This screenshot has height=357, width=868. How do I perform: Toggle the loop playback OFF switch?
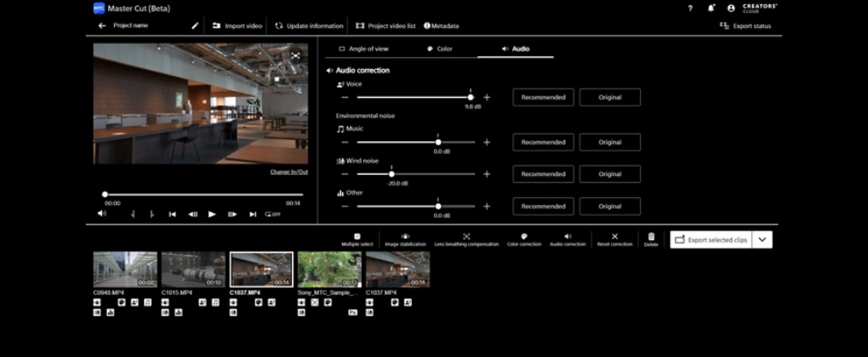[x=272, y=214]
